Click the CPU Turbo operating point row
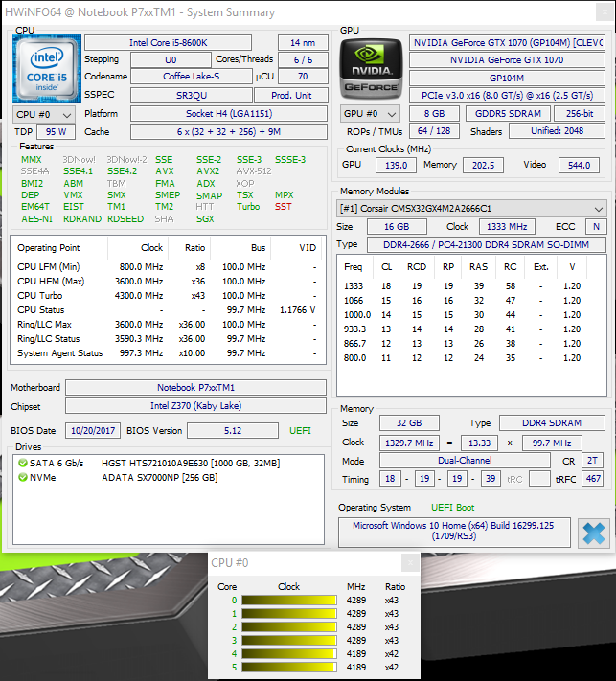This screenshot has height=681, width=616. tap(168, 296)
